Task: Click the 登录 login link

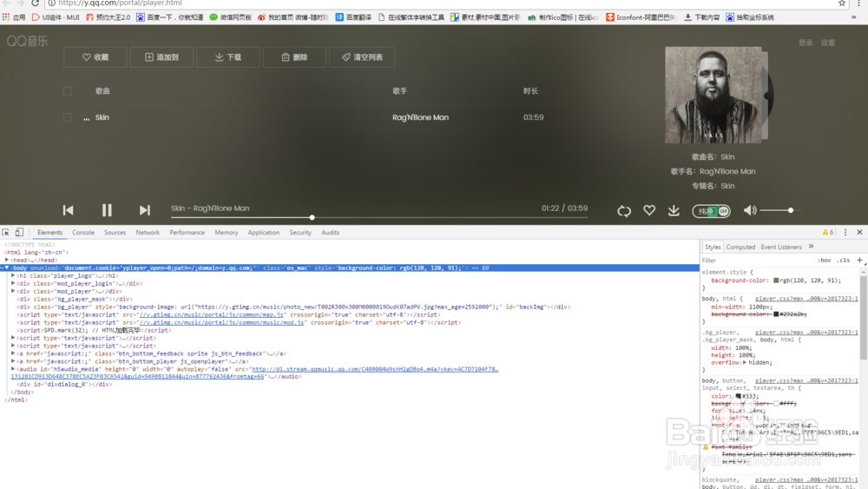Action: pos(806,43)
